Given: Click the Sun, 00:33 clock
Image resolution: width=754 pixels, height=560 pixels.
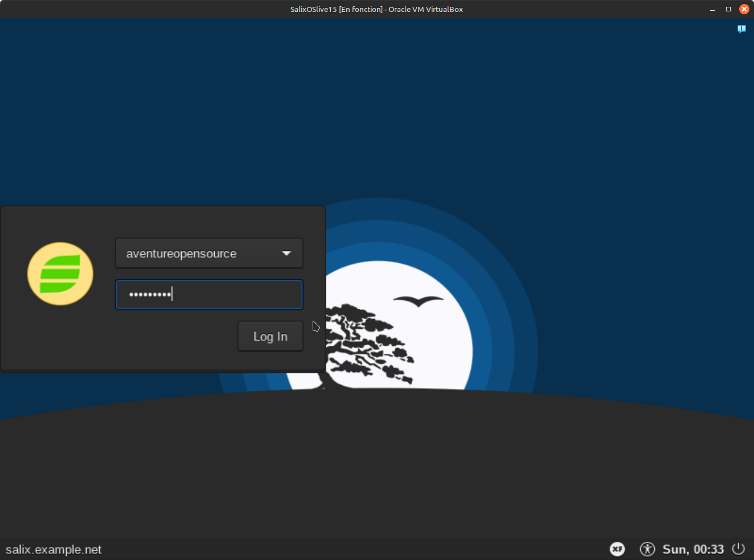Looking at the screenshot, I should pos(693,549).
